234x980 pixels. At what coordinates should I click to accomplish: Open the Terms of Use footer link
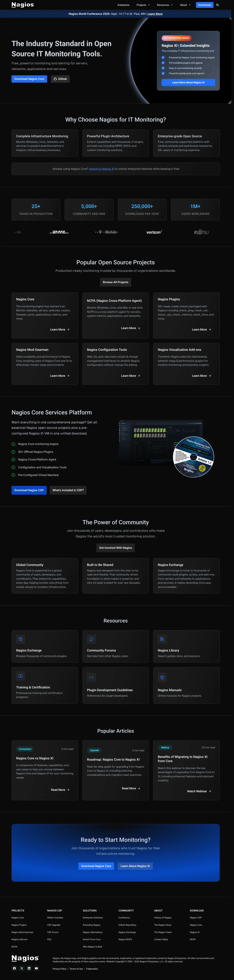pyautogui.click(x=76, y=969)
